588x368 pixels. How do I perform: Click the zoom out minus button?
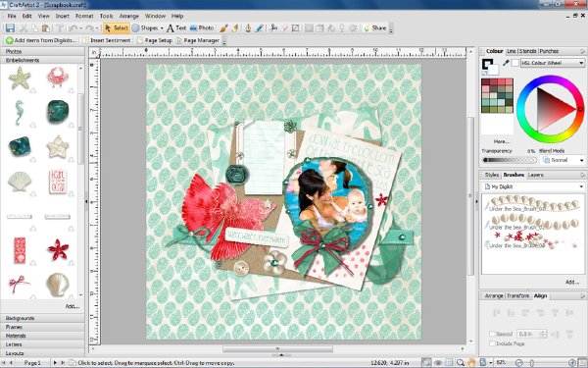519,363
